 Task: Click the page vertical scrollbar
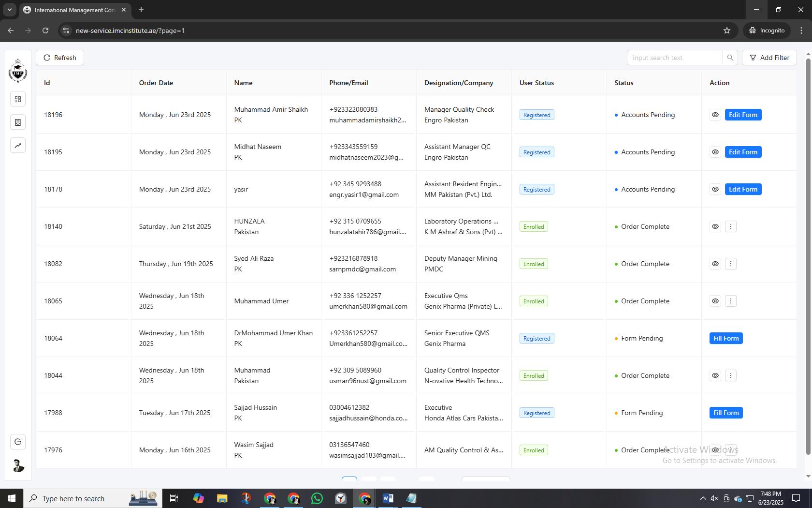[808, 256]
